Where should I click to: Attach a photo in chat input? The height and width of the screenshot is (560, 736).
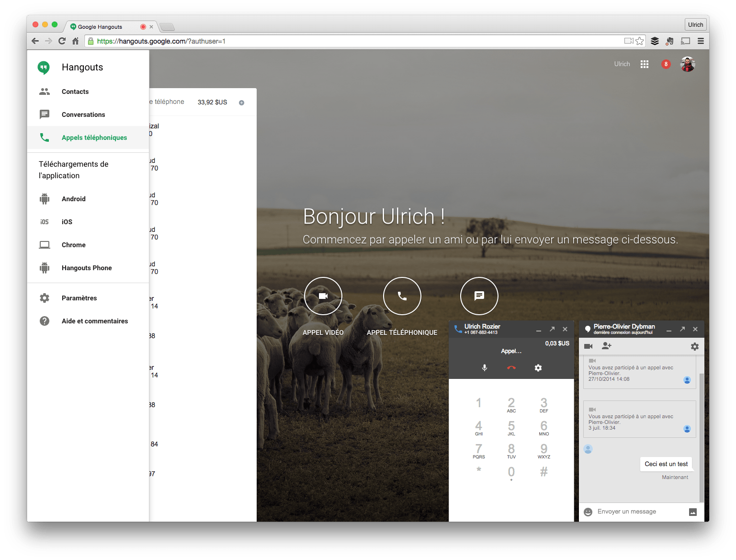point(693,512)
